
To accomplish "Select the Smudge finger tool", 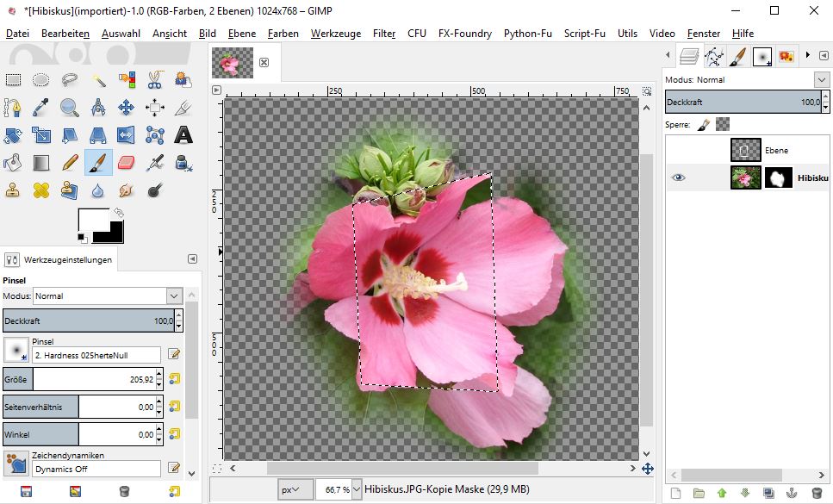I will 127,190.
